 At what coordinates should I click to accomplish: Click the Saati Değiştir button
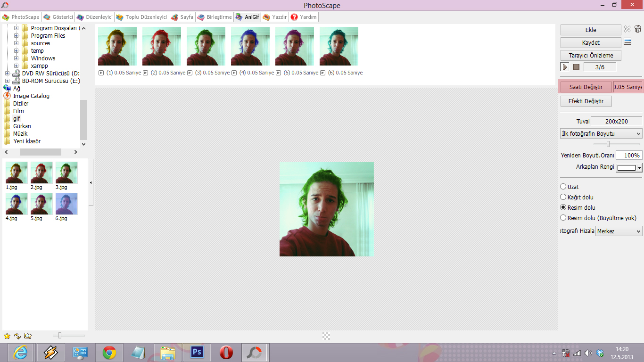(586, 87)
